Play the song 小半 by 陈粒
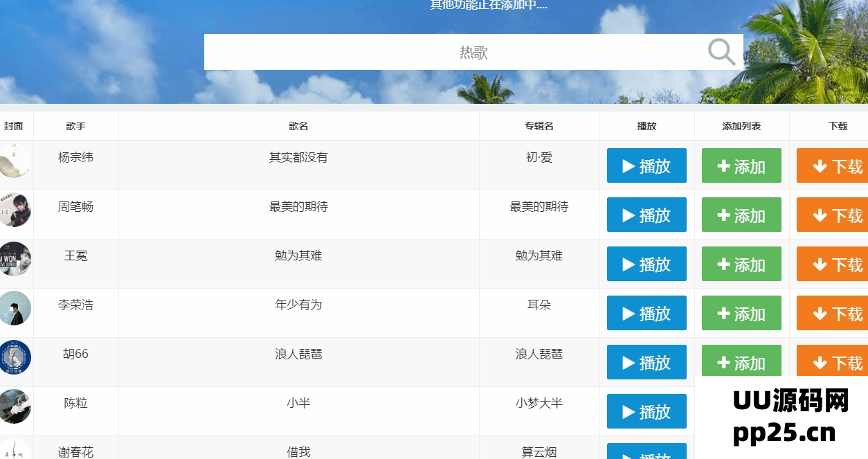This screenshot has height=459, width=868. (646, 411)
